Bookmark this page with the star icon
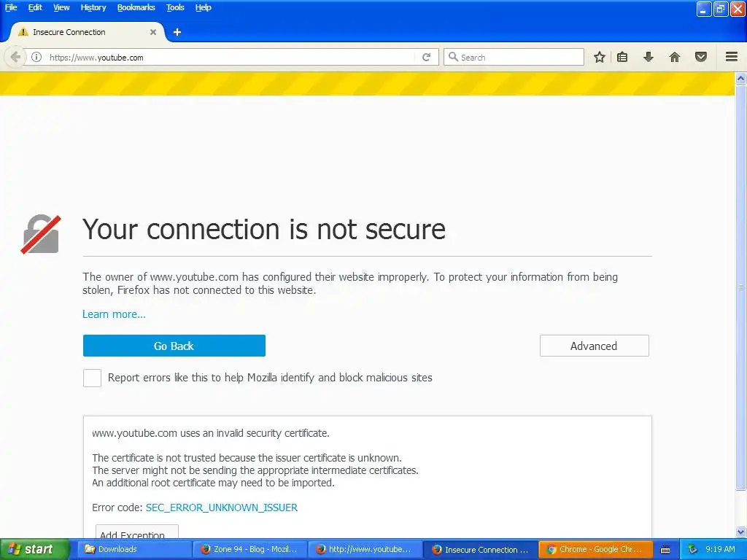 click(x=600, y=57)
